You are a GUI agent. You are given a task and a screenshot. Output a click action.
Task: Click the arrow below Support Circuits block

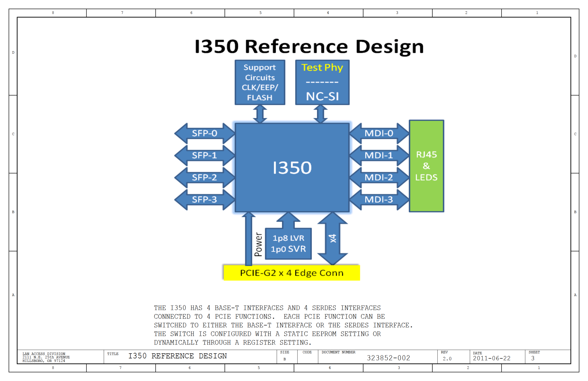coord(260,114)
